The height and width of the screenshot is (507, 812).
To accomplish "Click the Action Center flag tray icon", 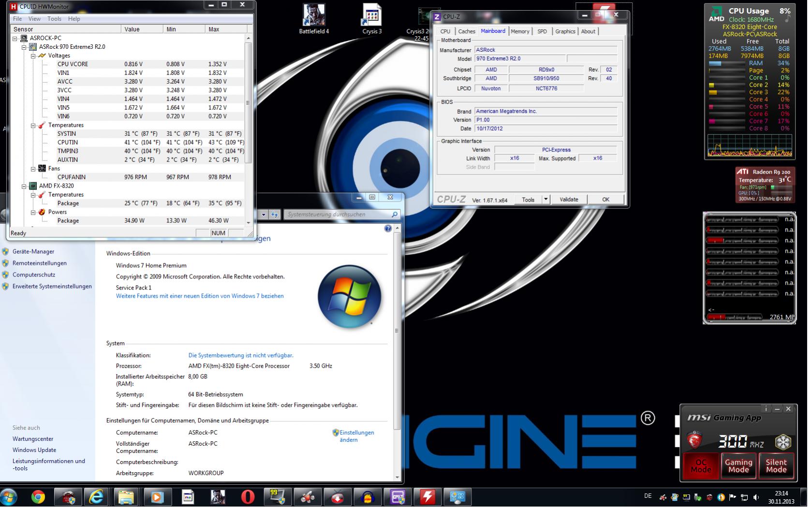I will click(x=733, y=497).
